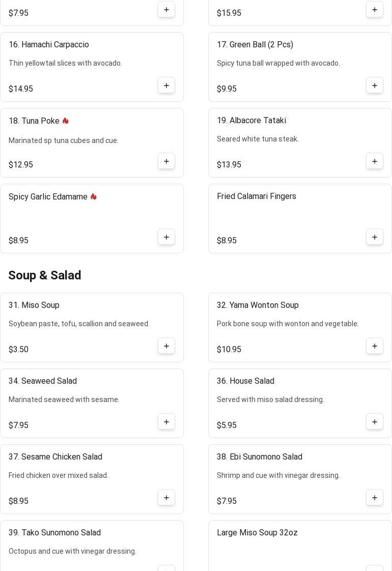Select the Soup & Salad section heading
392x571 pixels.
click(x=45, y=275)
